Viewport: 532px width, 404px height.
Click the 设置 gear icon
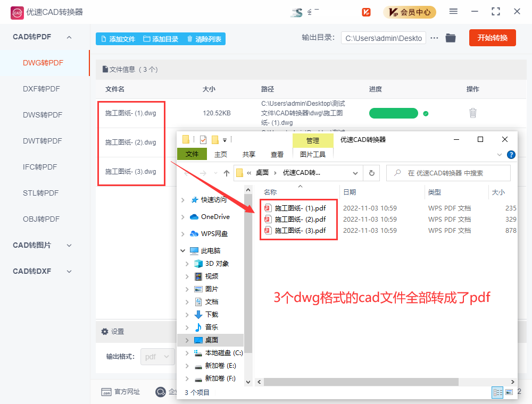click(x=105, y=332)
